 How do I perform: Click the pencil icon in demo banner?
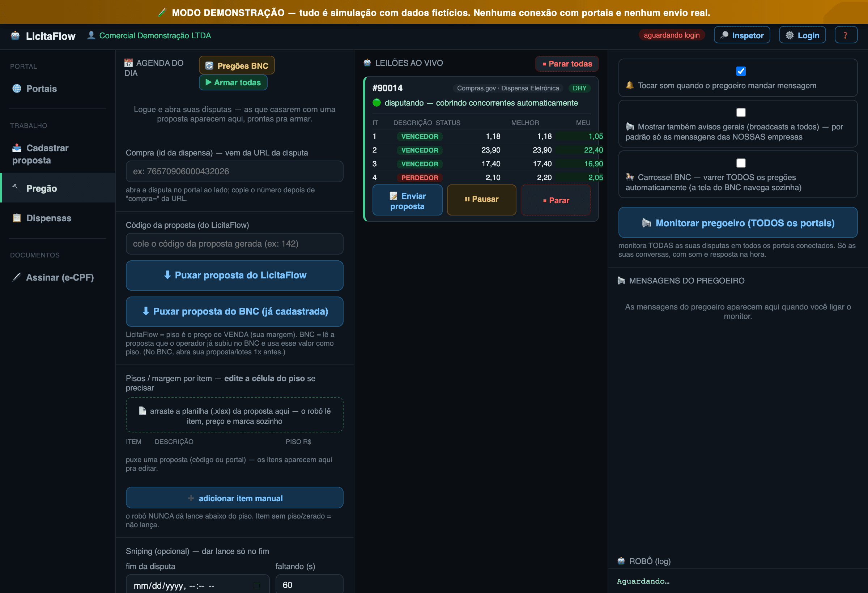coord(162,12)
